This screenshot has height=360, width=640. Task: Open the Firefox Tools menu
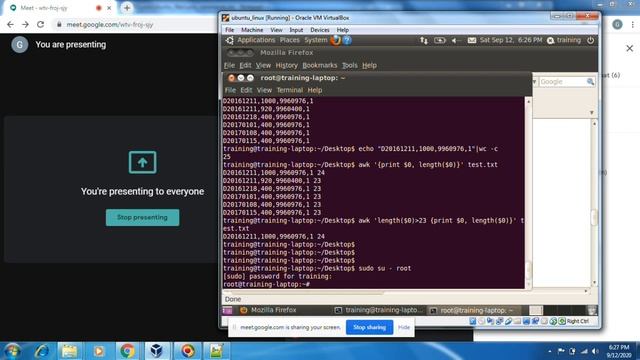[349, 65]
